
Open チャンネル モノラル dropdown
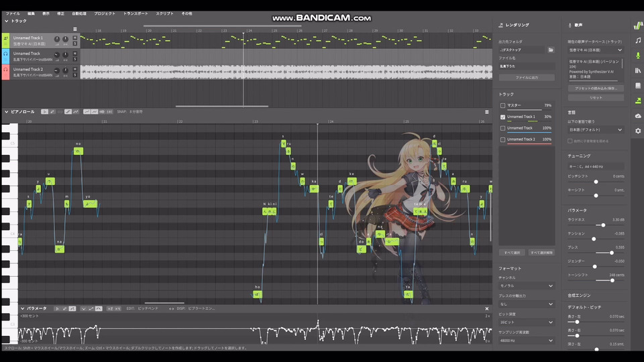[527, 286]
